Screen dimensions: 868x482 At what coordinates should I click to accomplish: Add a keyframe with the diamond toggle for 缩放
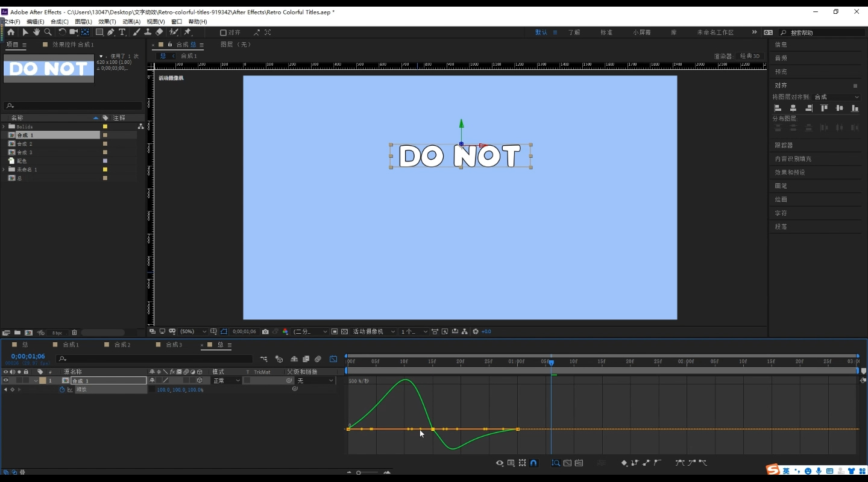[12, 390]
